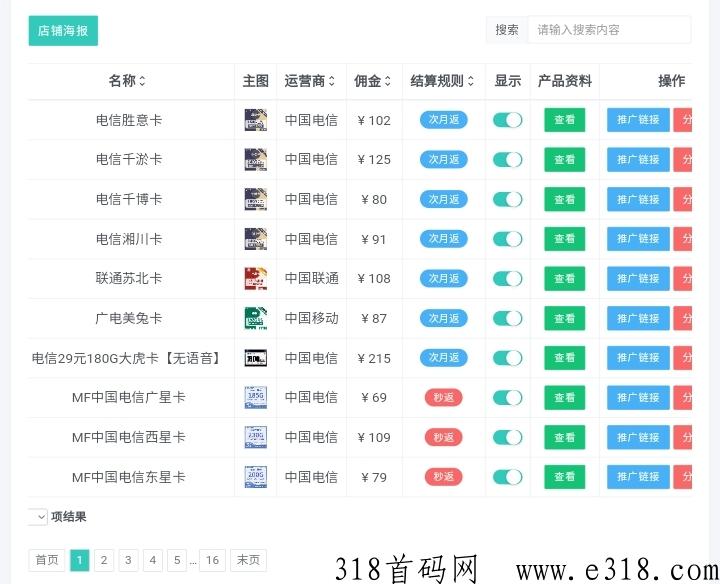Open the 联通苏北卡 main image thumbnail
The image size is (720, 584).
[255, 278]
